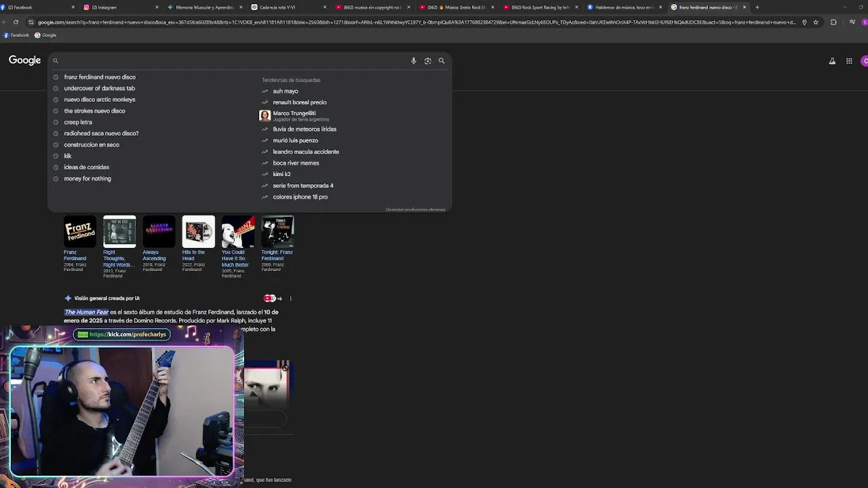Screen dimensions: 868x488
Task: Open the Google apps grid
Action: pyautogui.click(x=849, y=61)
